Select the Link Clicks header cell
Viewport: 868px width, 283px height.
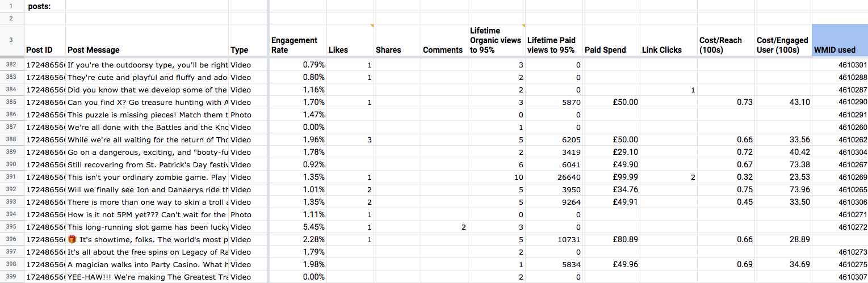(669, 40)
